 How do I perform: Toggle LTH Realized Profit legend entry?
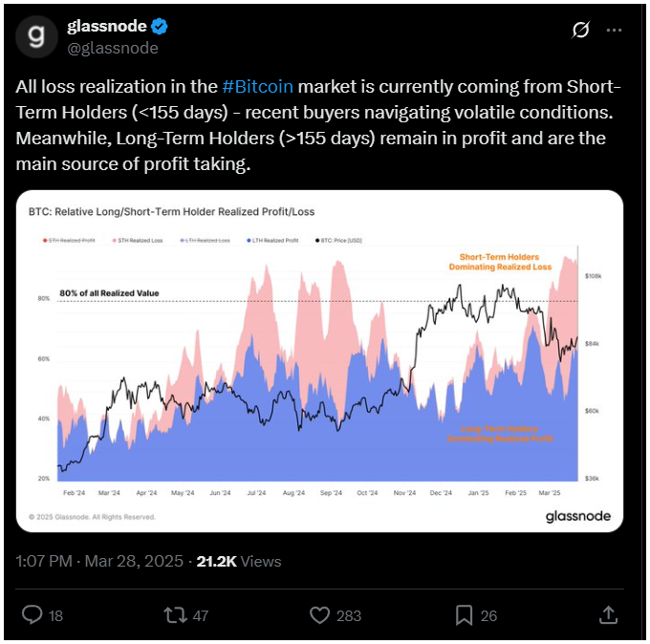pos(272,241)
